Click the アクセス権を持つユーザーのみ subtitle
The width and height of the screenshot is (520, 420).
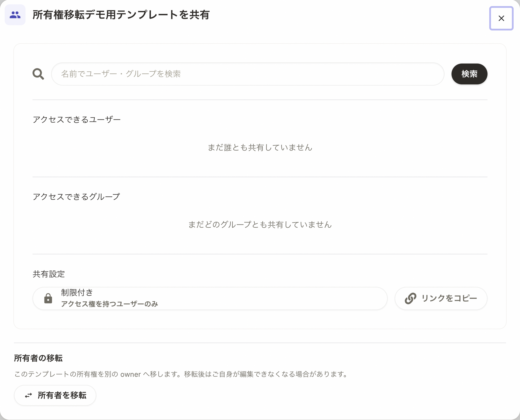pyautogui.click(x=109, y=304)
